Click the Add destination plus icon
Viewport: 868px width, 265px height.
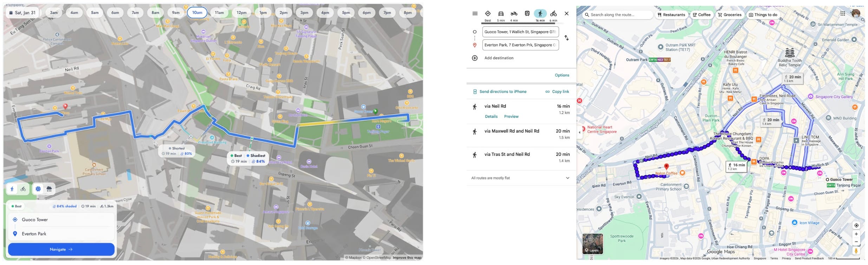474,58
